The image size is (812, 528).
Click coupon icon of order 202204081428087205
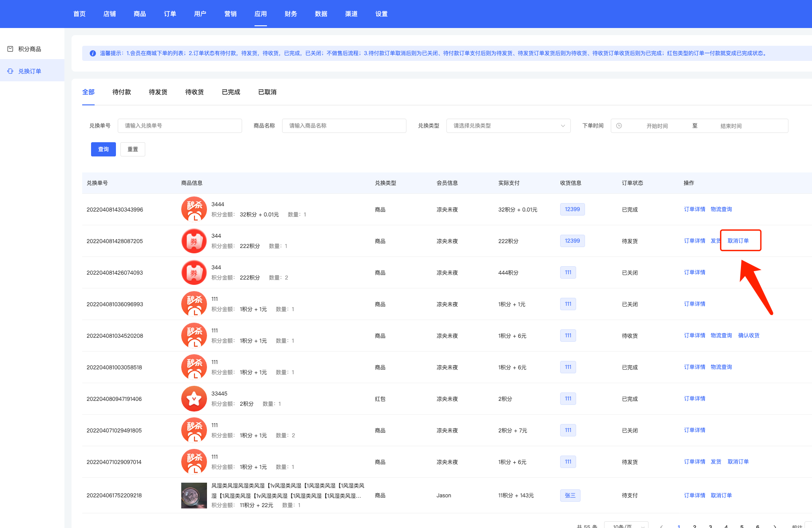[194, 241]
